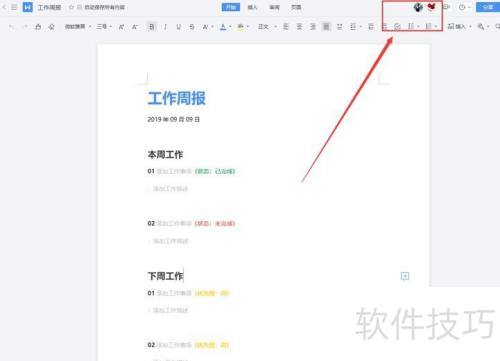Click the back arrow in the header
Screen dimensions: 500x361
[x=4, y=7]
